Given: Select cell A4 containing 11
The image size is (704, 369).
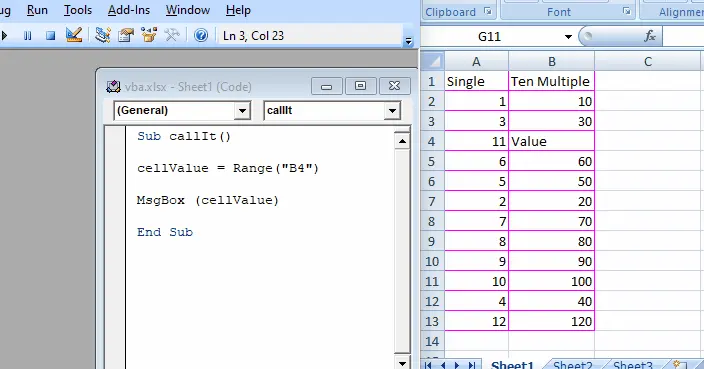Looking at the screenshot, I should click(476, 141).
